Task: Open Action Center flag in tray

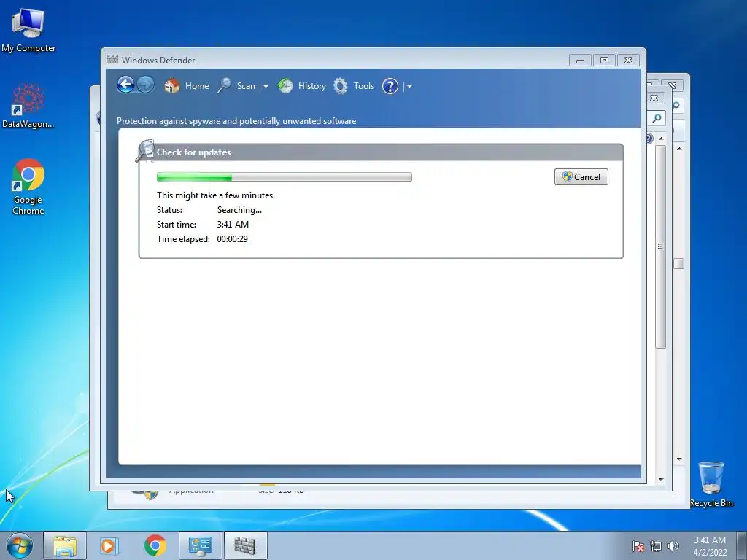Action: pyautogui.click(x=638, y=546)
